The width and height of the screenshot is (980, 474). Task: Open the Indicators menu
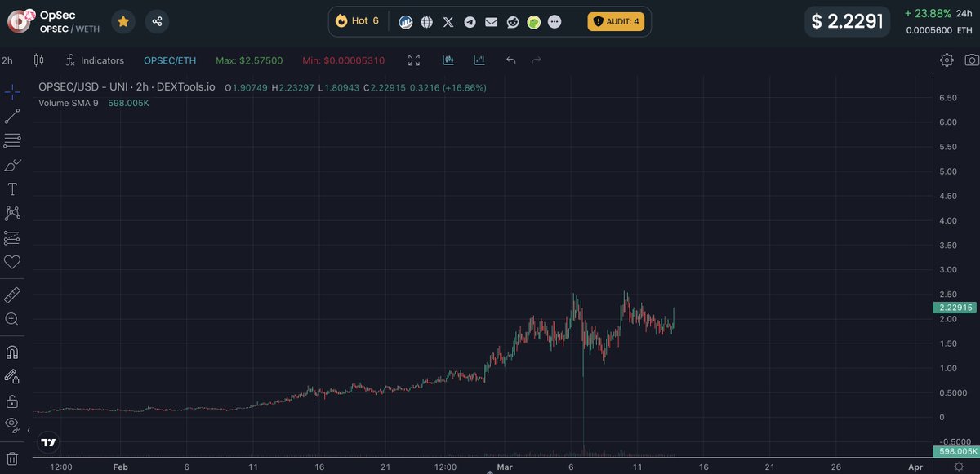click(95, 60)
